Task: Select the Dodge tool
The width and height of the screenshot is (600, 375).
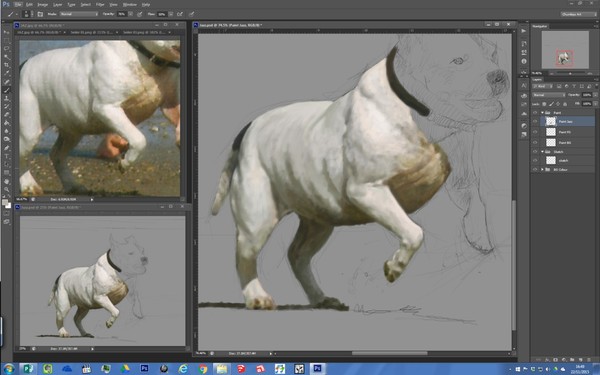Action: [x=7, y=139]
